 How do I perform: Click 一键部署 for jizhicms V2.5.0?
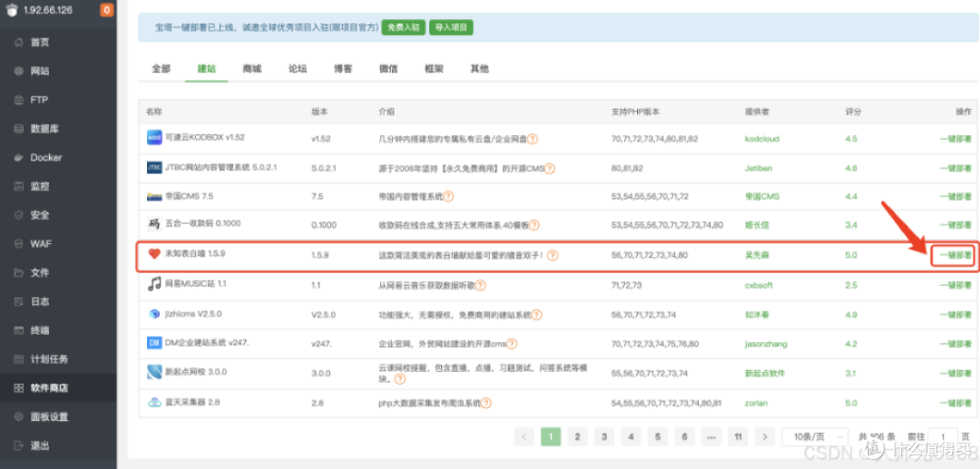(x=955, y=315)
